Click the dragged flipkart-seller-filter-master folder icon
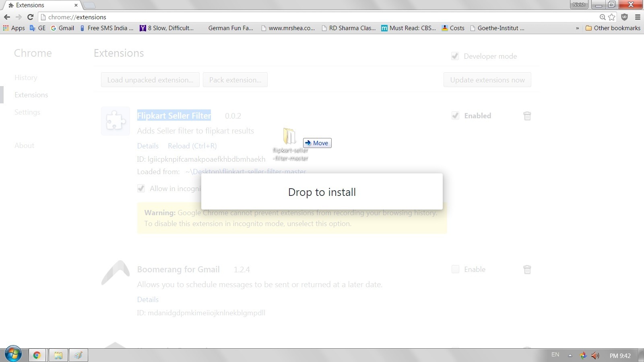Viewport: 644px width, 362px height. [289, 136]
